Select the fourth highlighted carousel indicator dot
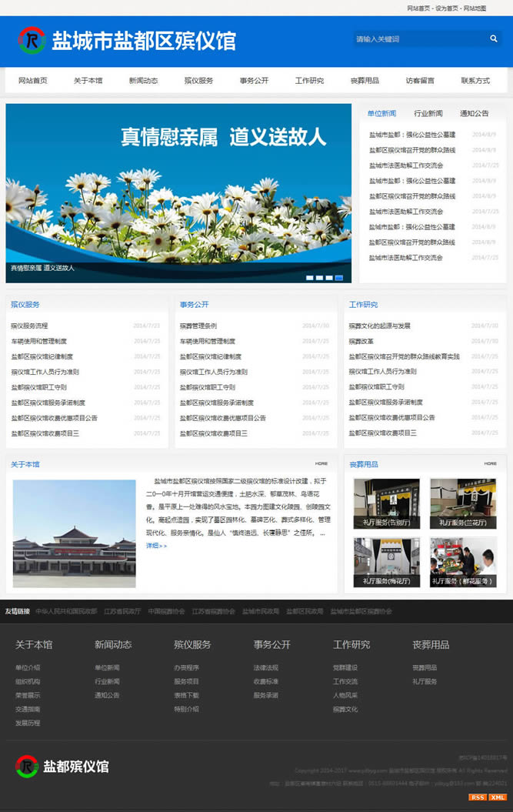 tap(339, 278)
